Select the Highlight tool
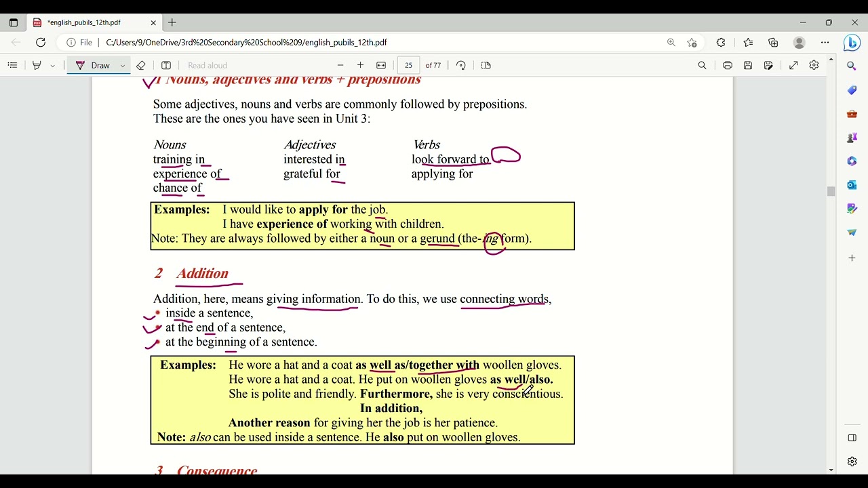The height and width of the screenshot is (488, 868). 37,65
